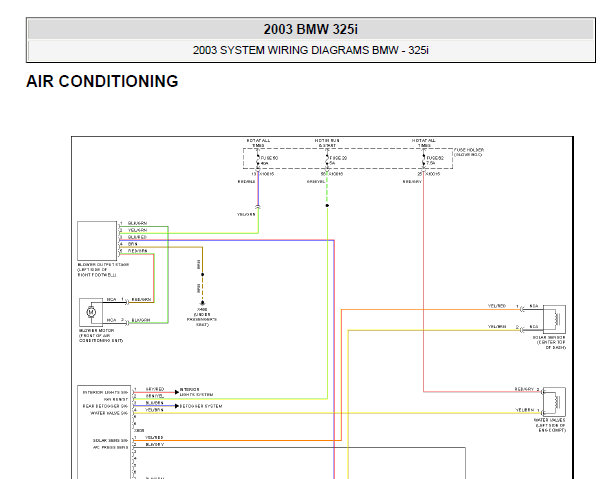The width and height of the screenshot is (606, 479).
Task: Click the 'GRN/YEL' wire label below Fuse 20
Action: click(x=316, y=182)
